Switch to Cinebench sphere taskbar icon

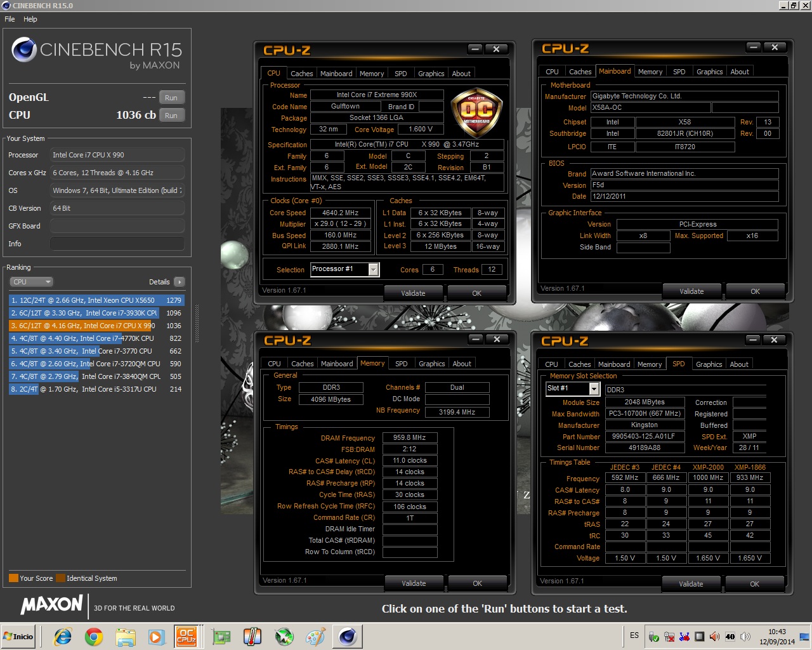pyautogui.click(x=348, y=637)
